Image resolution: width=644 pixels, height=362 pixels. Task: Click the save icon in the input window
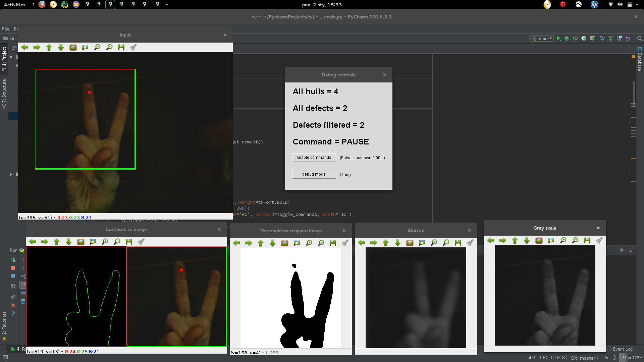(121, 48)
